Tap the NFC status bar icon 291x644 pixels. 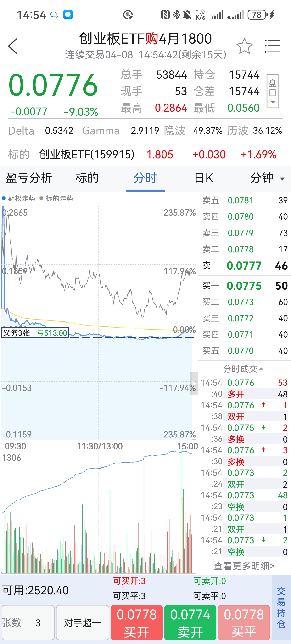pos(165,15)
